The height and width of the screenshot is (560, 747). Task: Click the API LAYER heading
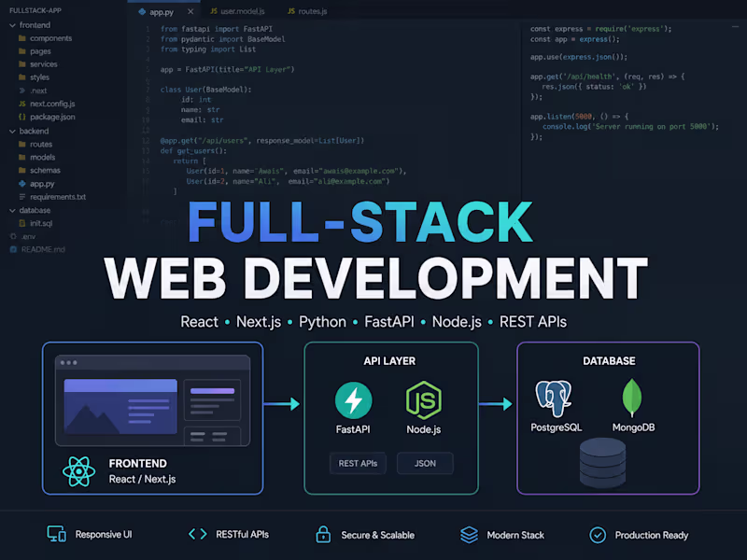[x=389, y=361]
